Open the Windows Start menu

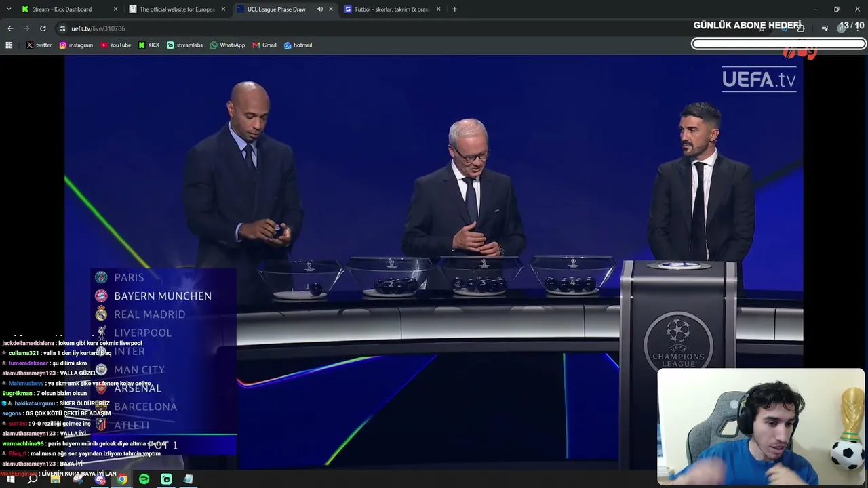click(10, 479)
